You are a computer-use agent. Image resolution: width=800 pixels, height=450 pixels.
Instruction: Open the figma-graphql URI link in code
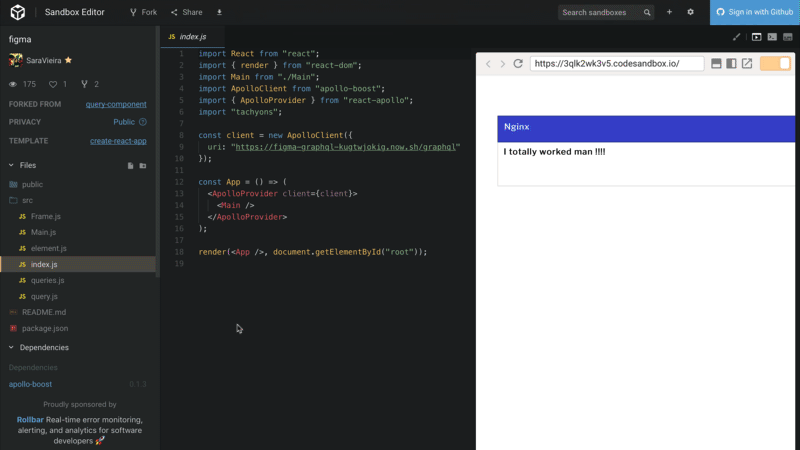click(345, 147)
